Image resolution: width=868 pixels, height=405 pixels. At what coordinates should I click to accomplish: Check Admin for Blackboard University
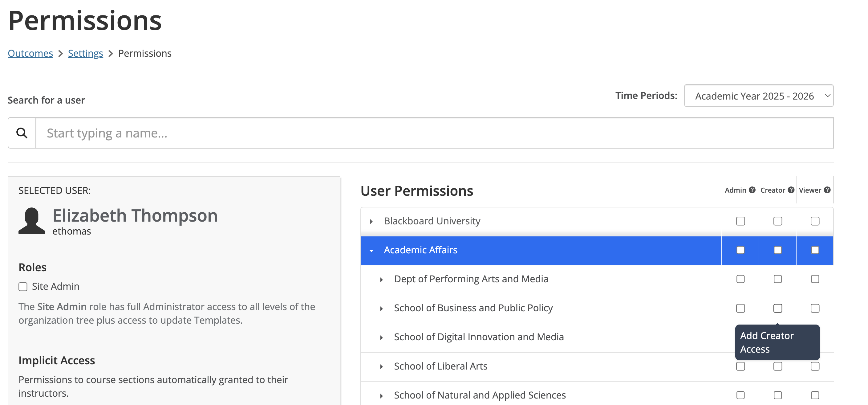tap(740, 221)
